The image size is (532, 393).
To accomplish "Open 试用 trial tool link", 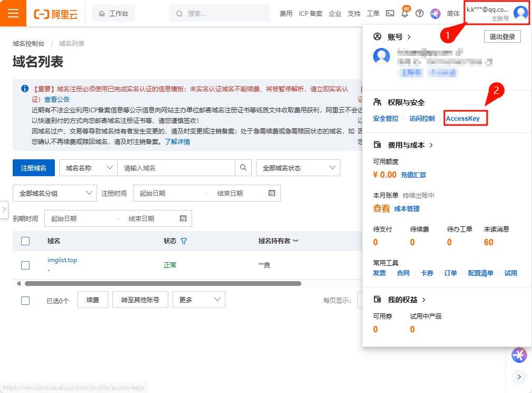I will tap(511, 273).
